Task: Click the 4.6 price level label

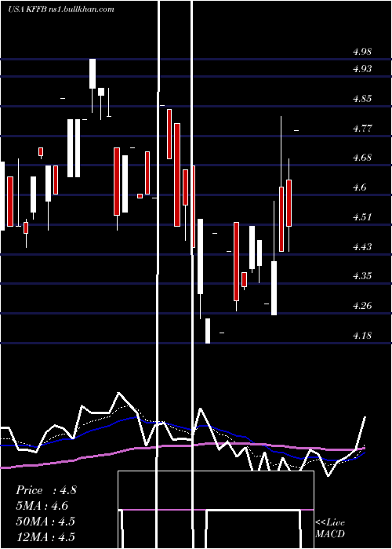Action: point(359,187)
